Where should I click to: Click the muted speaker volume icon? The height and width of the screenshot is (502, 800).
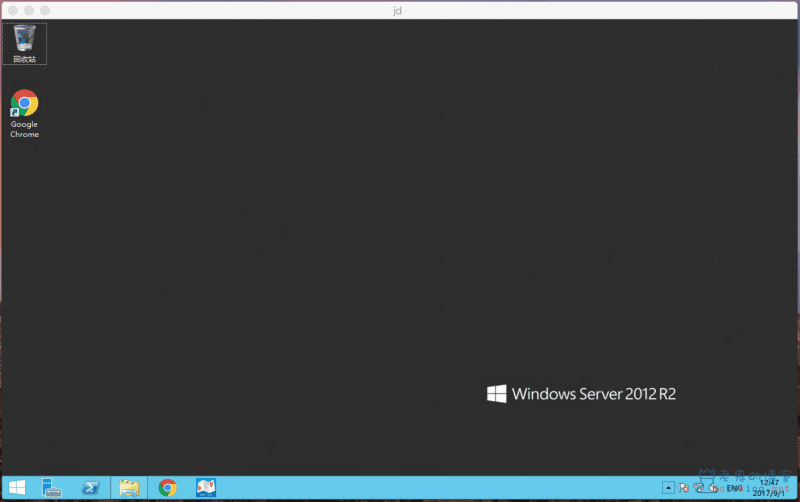coord(713,488)
